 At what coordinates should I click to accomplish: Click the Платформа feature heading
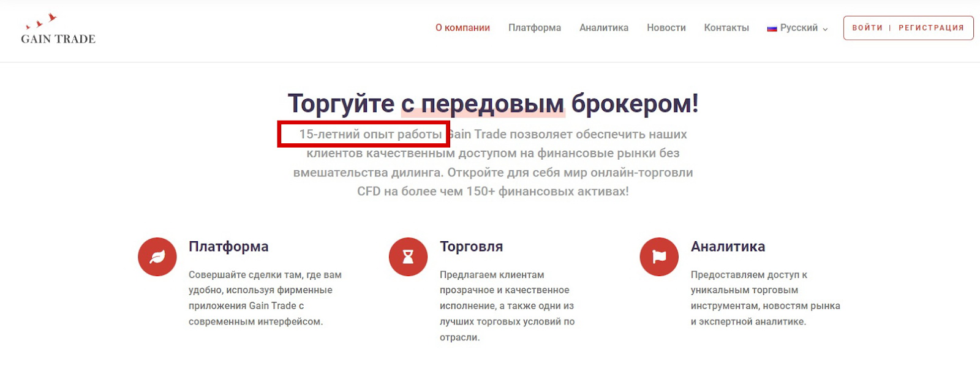(x=228, y=247)
